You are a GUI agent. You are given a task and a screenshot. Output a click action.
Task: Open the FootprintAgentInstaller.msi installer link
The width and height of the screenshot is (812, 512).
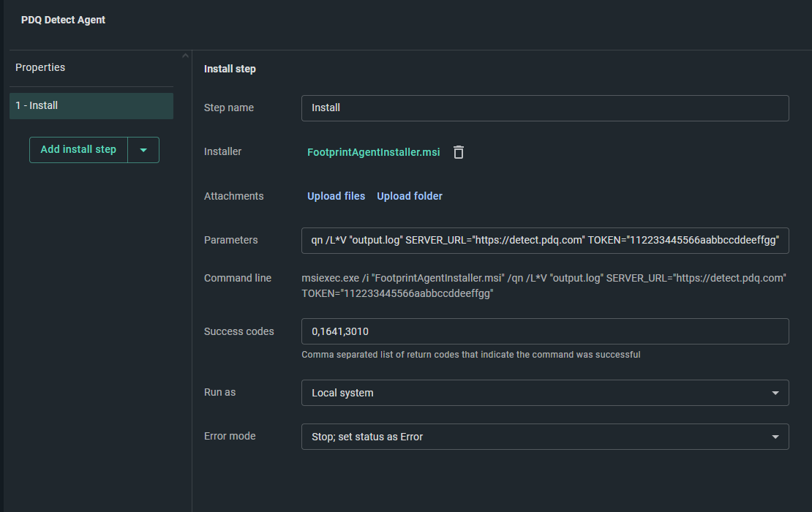click(x=373, y=152)
